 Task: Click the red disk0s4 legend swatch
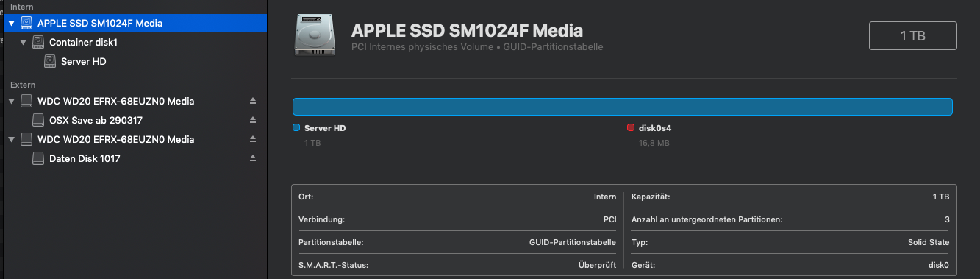click(x=631, y=128)
